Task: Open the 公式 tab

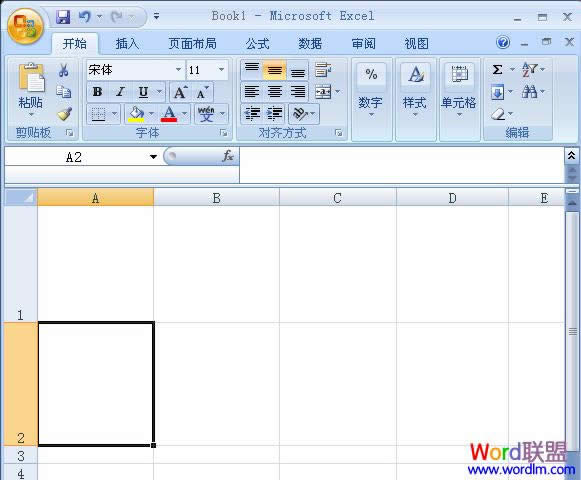Action: coord(258,44)
